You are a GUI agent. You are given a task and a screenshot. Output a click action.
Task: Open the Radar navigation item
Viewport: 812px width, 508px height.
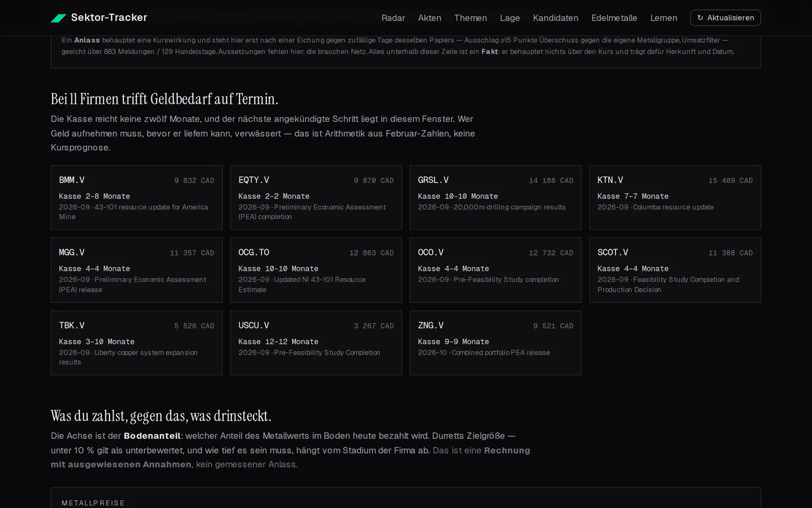393,18
